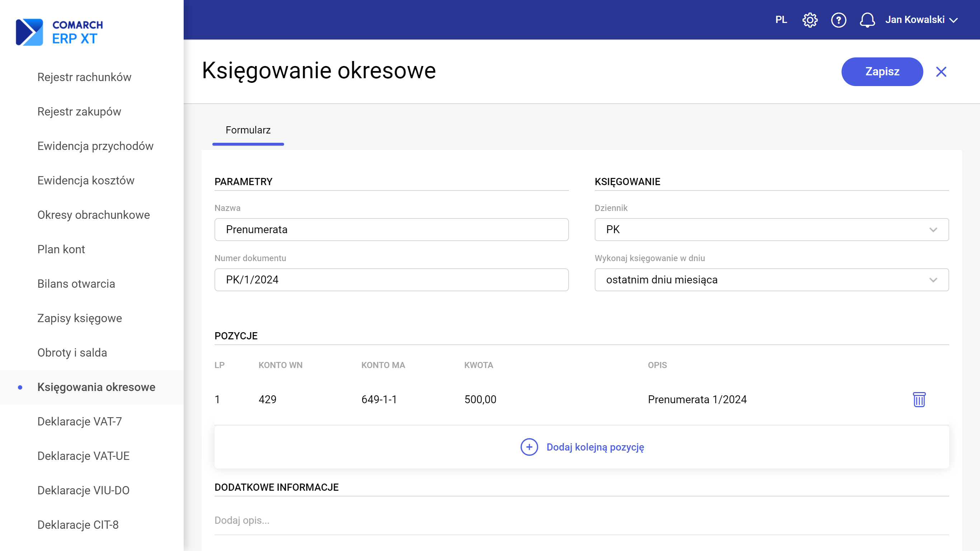Delete position 1 with trash icon
The height and width of the screenshot is (551, 980).
tap(919, 399)
